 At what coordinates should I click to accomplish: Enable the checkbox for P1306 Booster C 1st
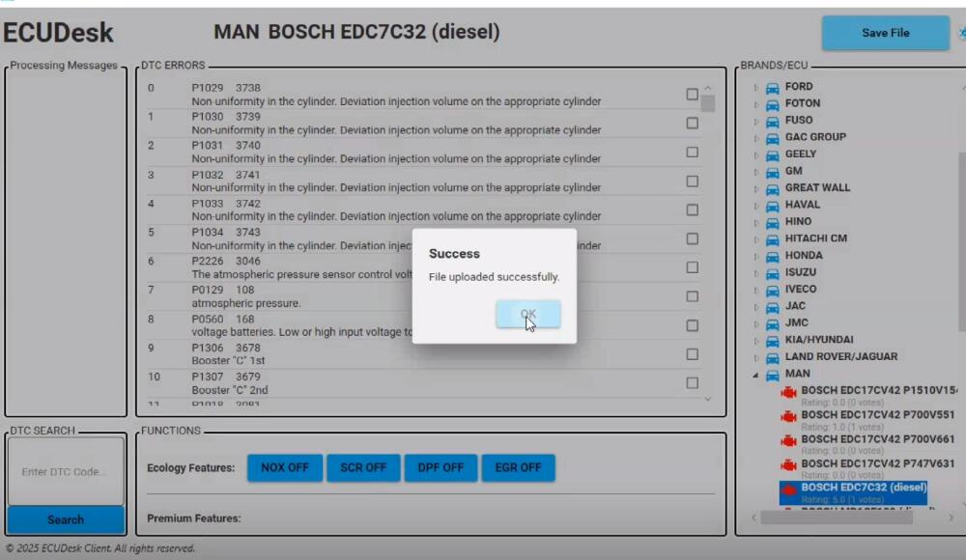coord(692,354)
